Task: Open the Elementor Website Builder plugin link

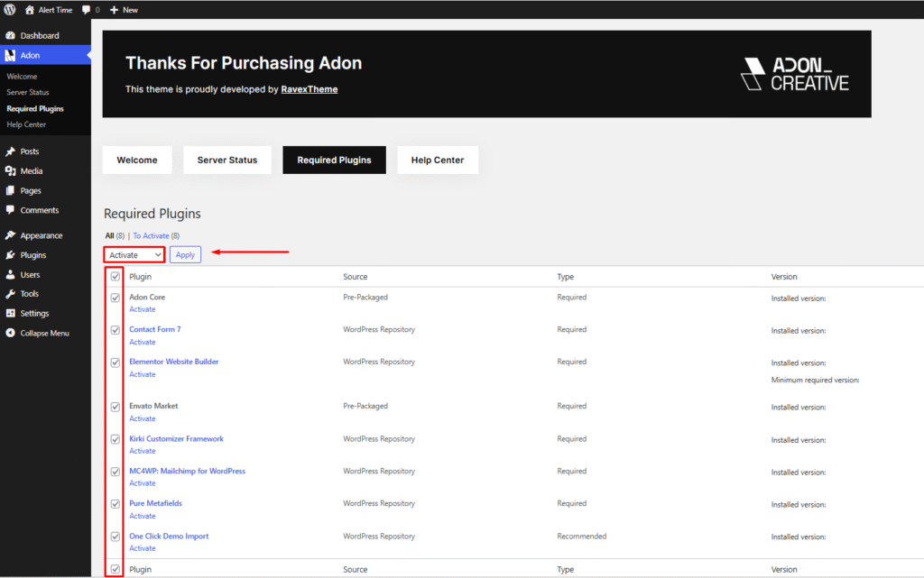Action: coord(174,362)
